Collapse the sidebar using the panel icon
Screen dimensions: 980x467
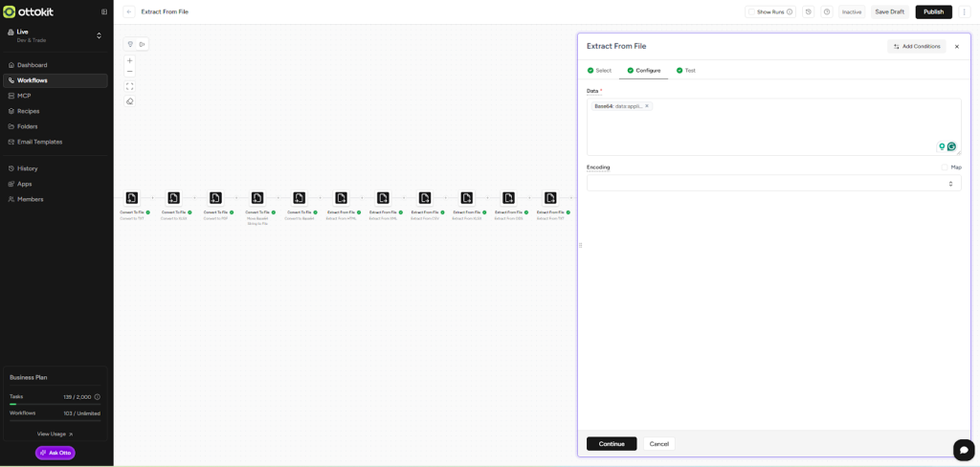[104, 11]
